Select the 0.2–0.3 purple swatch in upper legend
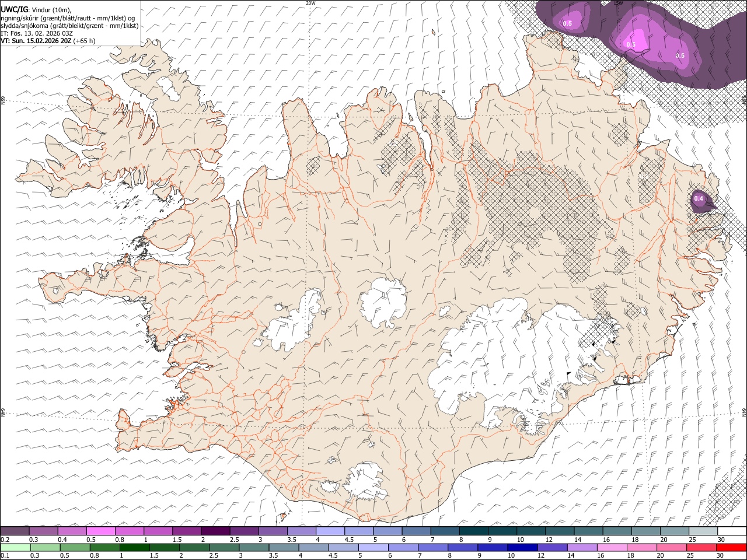Screen dimensions: 747x560 click(x=15, y=531)
